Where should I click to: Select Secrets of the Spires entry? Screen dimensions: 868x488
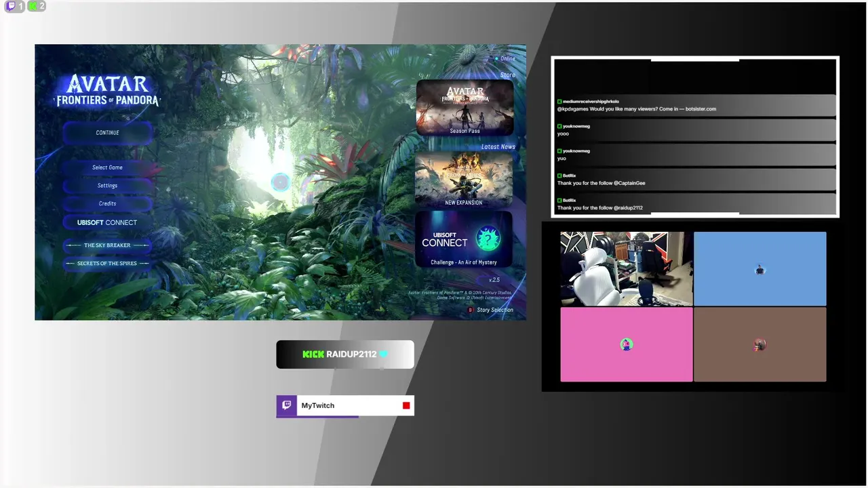point(107,263)
